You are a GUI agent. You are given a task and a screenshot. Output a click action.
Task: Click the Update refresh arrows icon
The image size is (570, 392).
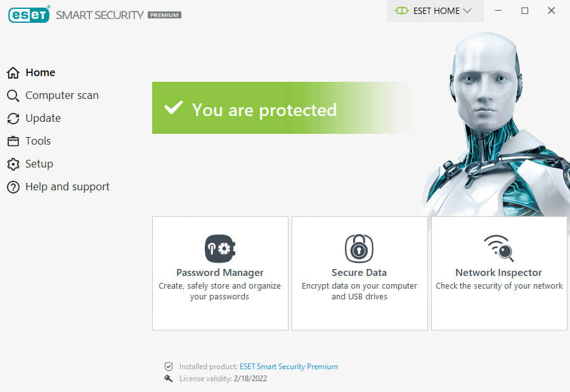(x=13, y=119)
